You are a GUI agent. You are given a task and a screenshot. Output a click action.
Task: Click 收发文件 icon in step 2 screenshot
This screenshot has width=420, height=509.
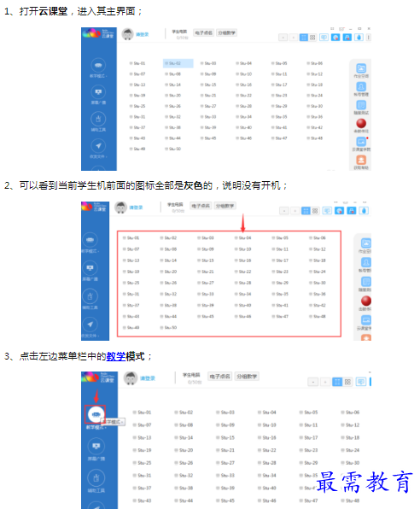pos(90,324)
